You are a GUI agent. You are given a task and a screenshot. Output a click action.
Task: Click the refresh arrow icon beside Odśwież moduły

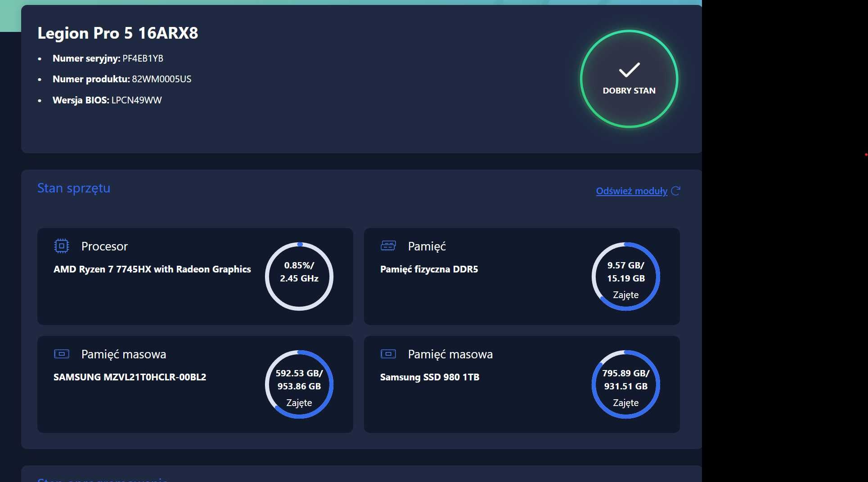pyautogui.click(x=675, y=191)
